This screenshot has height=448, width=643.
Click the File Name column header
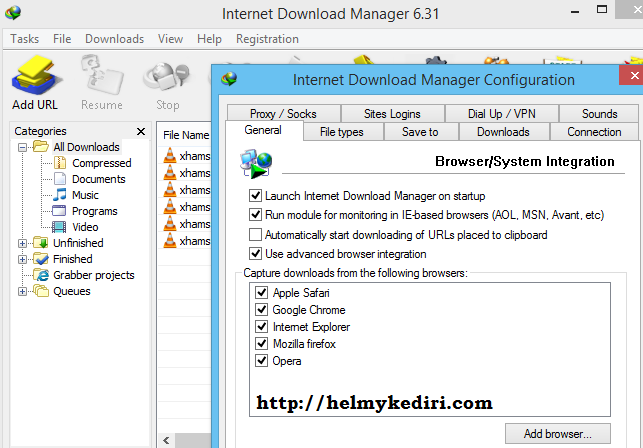tap(186, 135)
